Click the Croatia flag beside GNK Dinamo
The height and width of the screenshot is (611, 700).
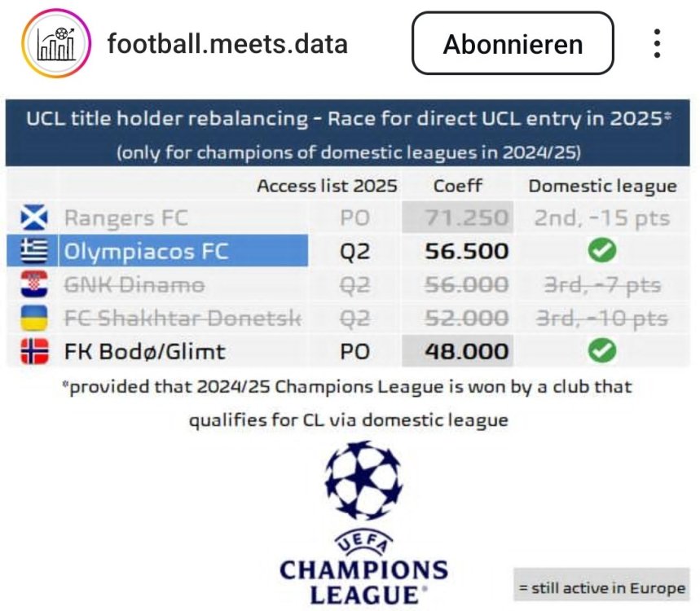(33, 284)
